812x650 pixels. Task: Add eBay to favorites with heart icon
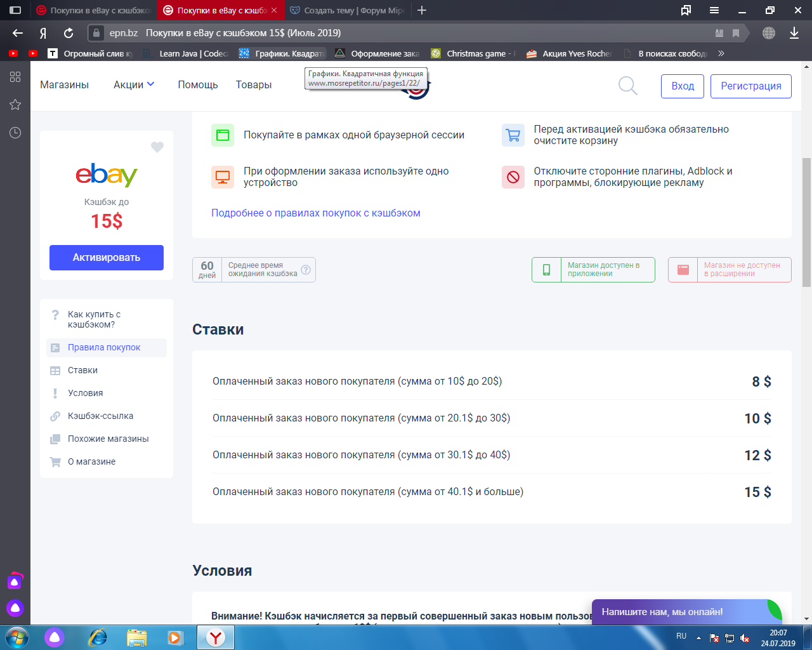pyautogui.click(x=157, y=147)
